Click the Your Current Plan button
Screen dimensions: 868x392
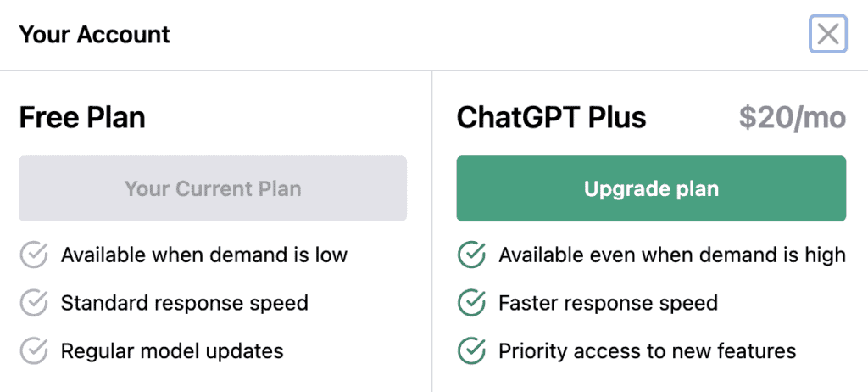[213, 188]
